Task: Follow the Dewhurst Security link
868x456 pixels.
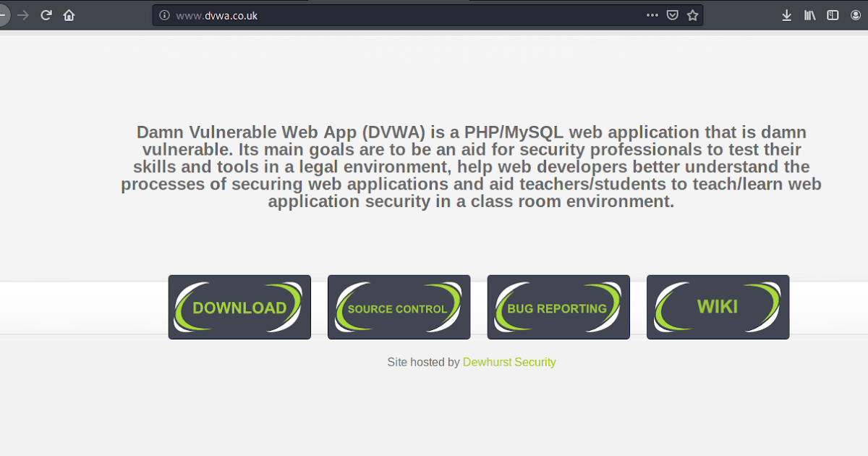Action: click(x=509, y=362)
